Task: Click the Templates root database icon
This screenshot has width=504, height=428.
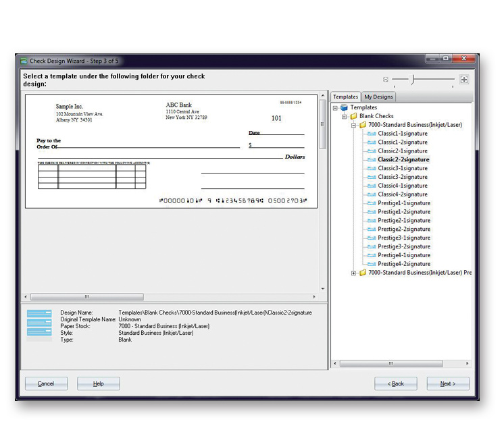Action: (x=344, y=107)
